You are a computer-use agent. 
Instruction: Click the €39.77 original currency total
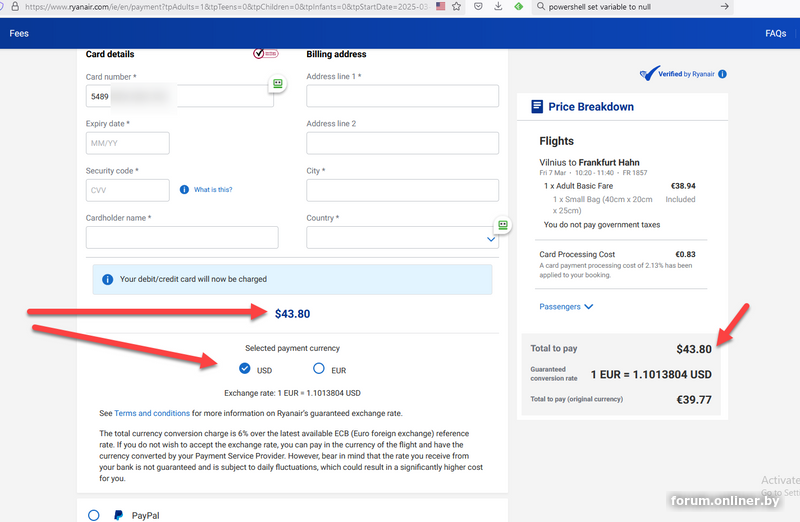pyautogui.click(x=694, y=400)
